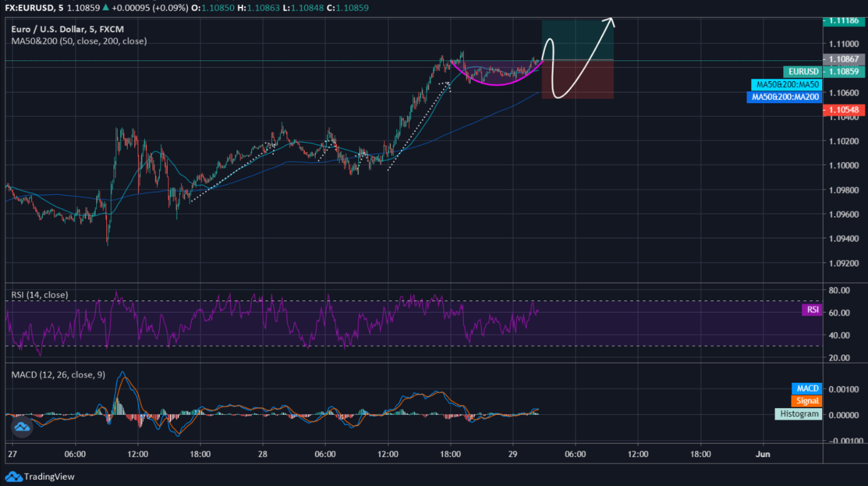868x486 pixels.
Task: Click the Histogram axis label
Action: point(799,414)
